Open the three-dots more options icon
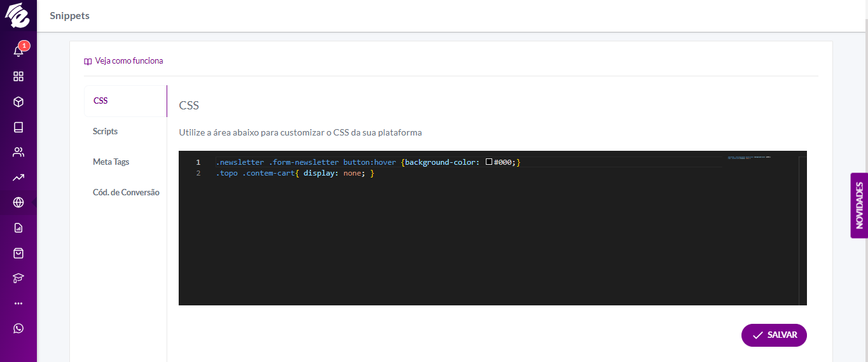The image size is (868, 362). click(18, 303)
